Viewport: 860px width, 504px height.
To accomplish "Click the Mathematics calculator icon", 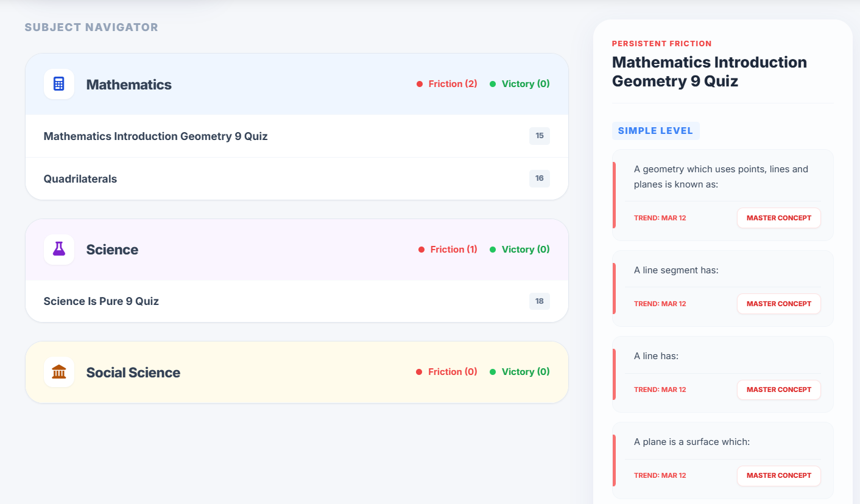I will pos(59,84).
